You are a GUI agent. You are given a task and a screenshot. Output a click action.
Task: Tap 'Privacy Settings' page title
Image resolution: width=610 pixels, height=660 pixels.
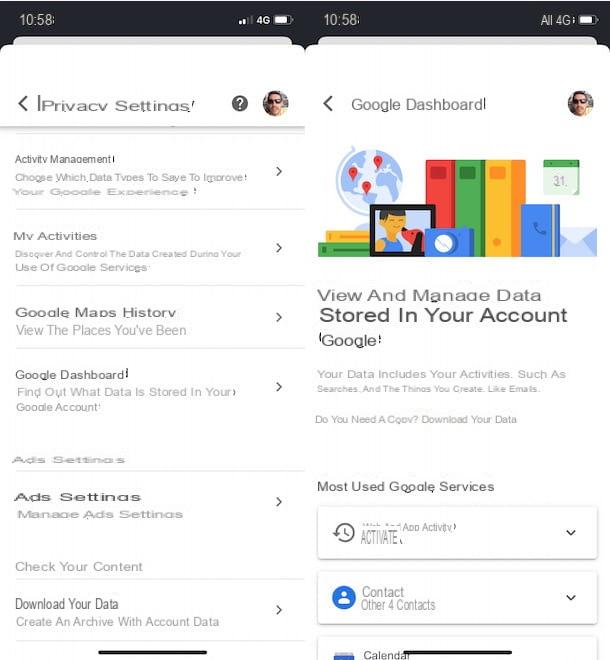(x=116, y=104)
